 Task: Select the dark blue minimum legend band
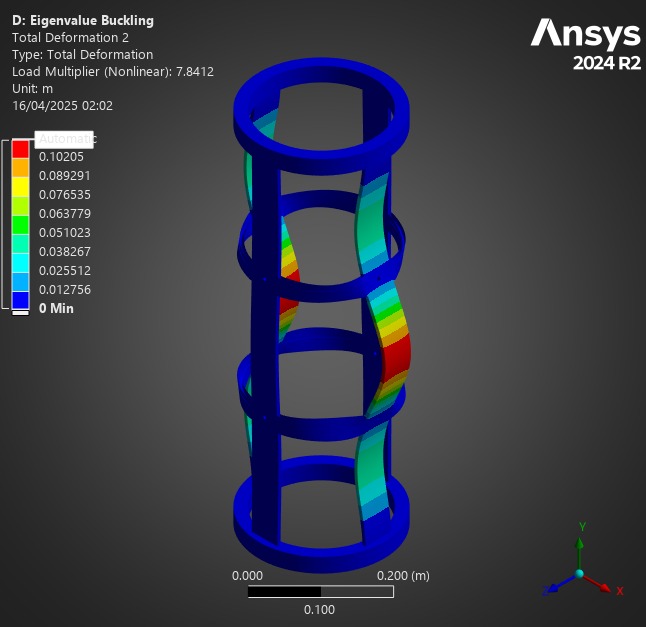[20, 300]
